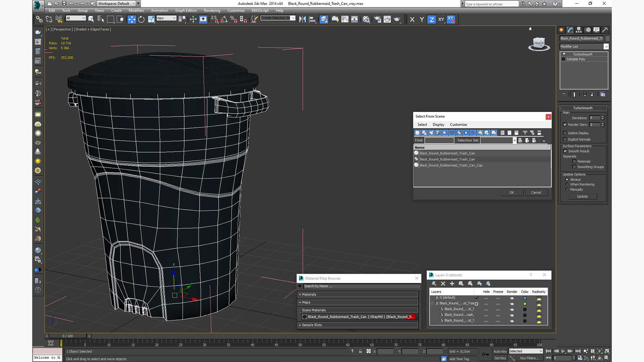
Task: Click OK in Select From Scene dialog
Action: [x=512, y=192]
